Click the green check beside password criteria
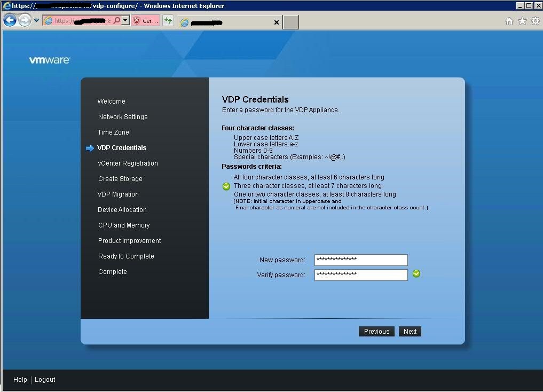The image size is (543, 392). tap(226, 186)
